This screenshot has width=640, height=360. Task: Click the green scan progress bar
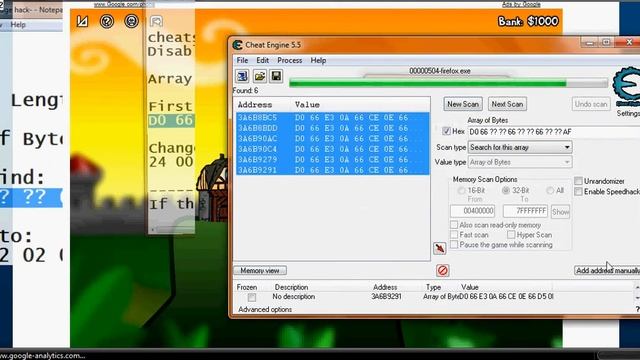[x=448, y=83]
